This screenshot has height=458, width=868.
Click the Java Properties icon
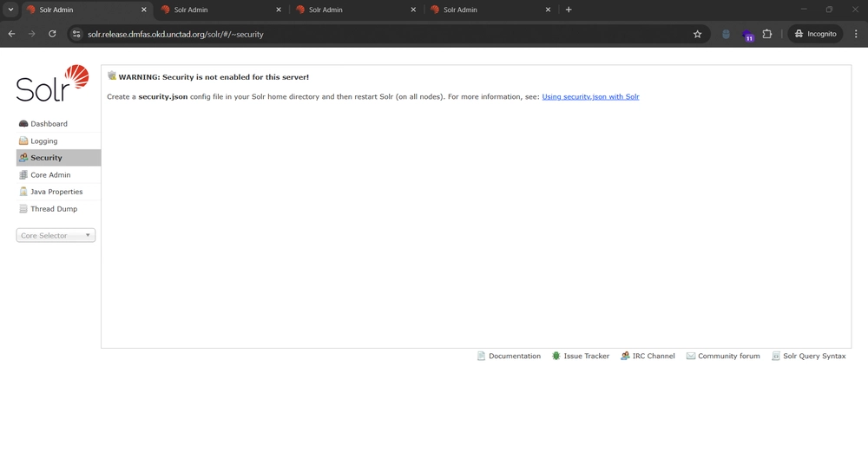pyautogui.click(x=23, y=192)
